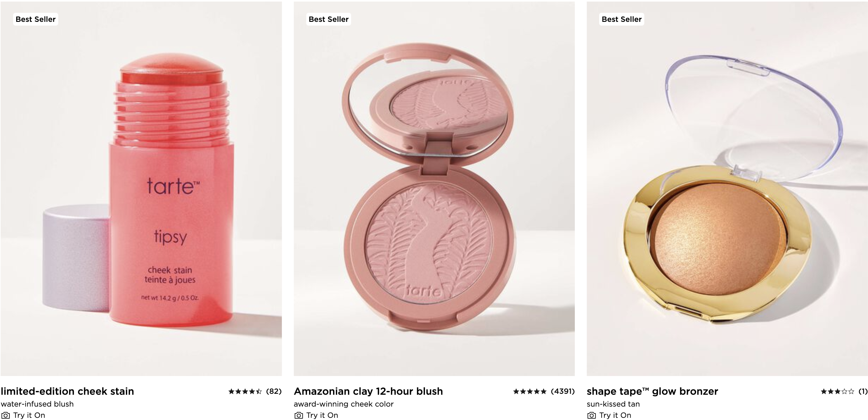Click camera icon under Amazonian clay blush
Viewport: 868px width, 420px height.
[x=298, y=415]
